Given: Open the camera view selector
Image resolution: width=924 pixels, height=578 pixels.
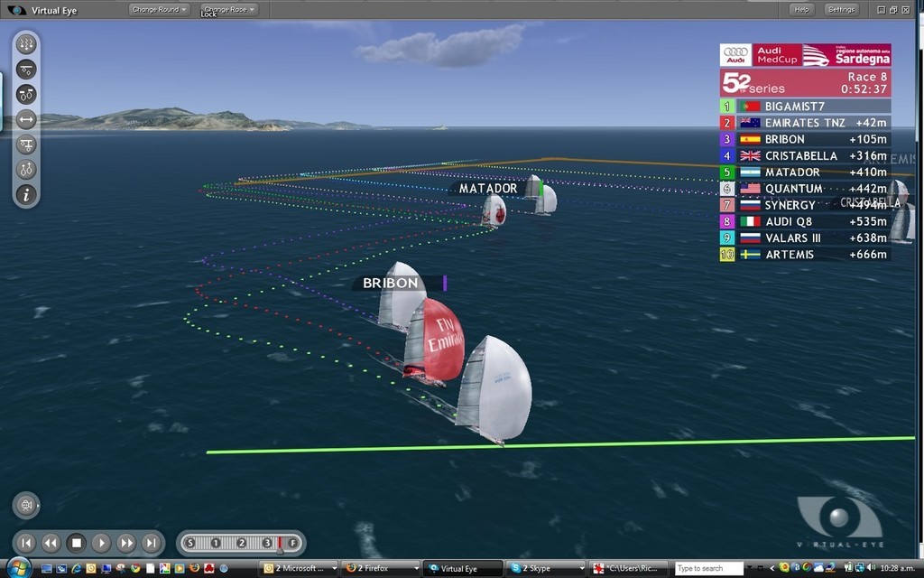Looking at the screenshot, I should [26, 506].
